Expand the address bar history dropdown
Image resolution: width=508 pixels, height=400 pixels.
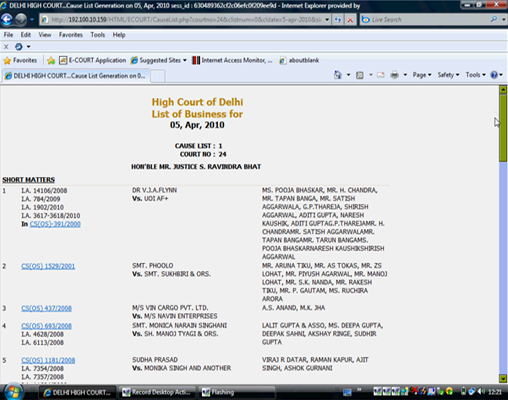tap(327, 20)
